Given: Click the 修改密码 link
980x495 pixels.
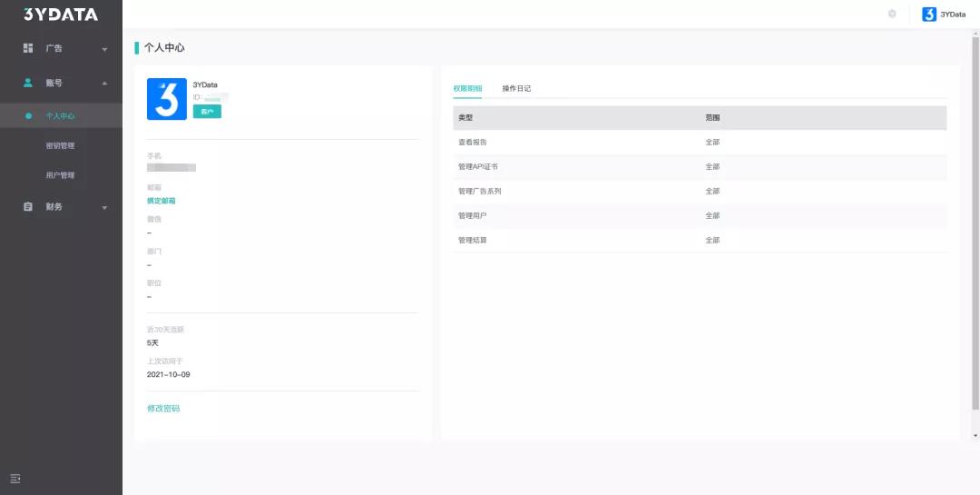Looking at the screenshot, I should (163, 409).
